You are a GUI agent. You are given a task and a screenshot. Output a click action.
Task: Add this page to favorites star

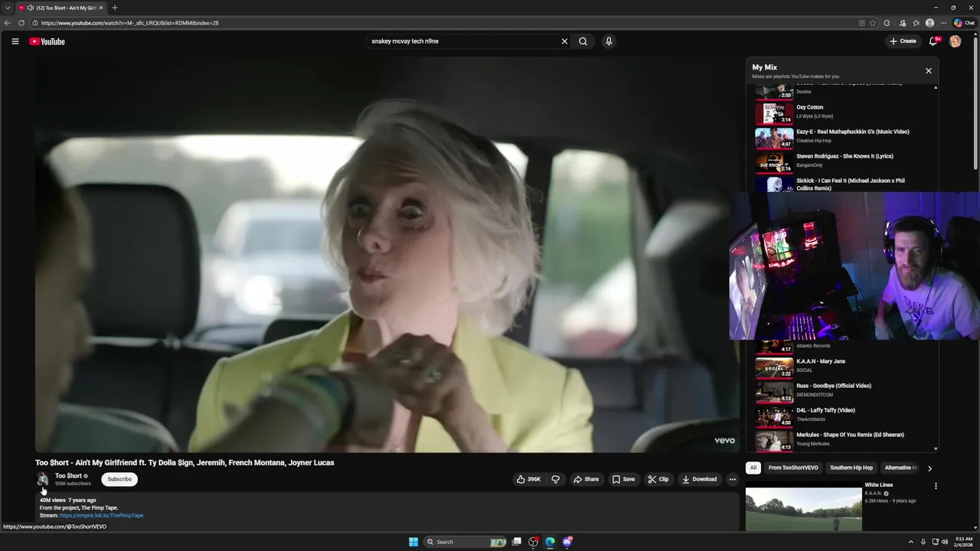[873, 23]
